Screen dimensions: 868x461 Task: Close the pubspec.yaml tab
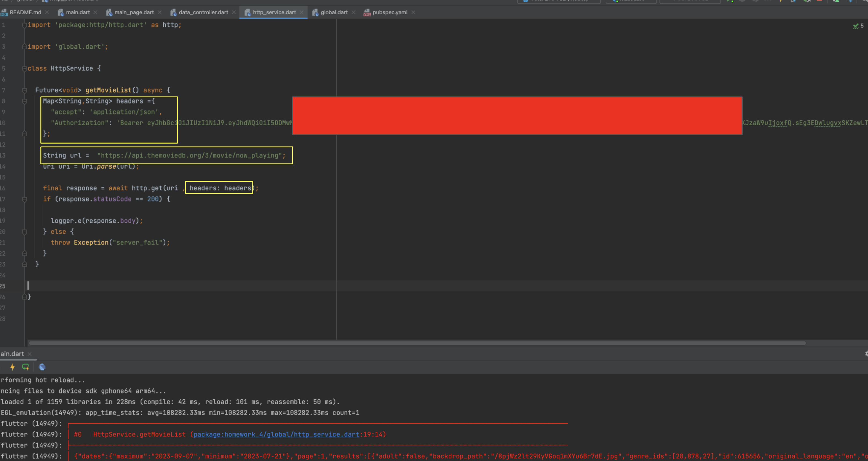point(414,12)
